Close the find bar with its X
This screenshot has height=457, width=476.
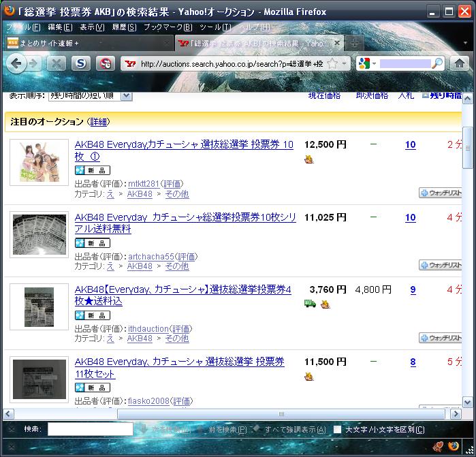pyautogui.click(x=12, y=429)
